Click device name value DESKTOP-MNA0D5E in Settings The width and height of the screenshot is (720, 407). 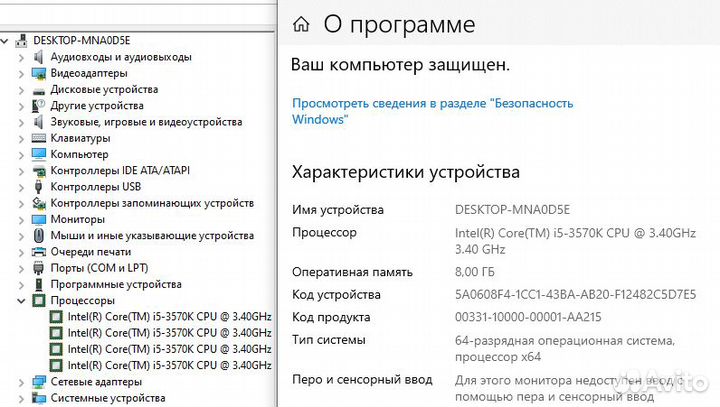(512, 210)
